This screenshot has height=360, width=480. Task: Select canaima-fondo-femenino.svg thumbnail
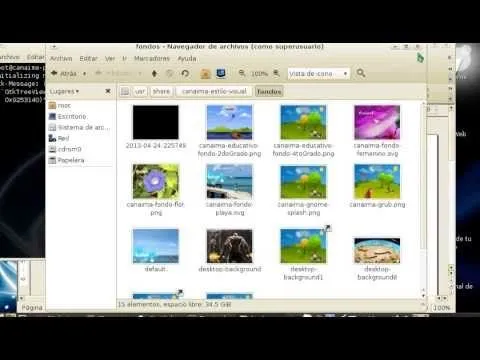point(377,122)
